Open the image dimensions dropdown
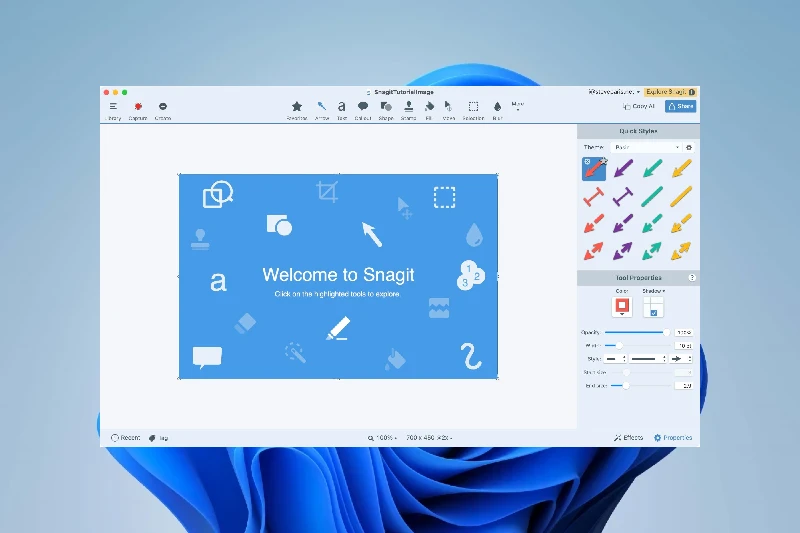 430,438
